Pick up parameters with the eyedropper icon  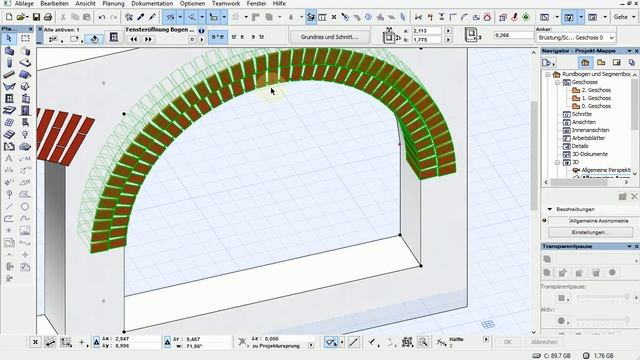coord(141,17)
